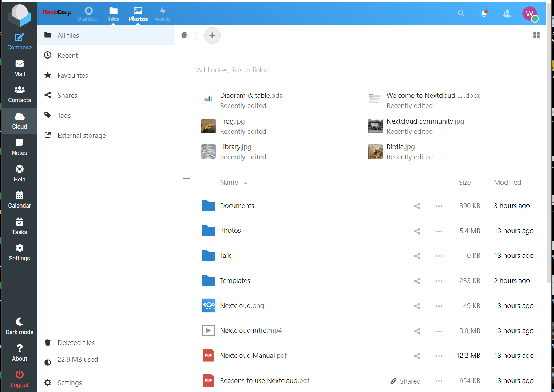
Task: Show Favourites
Action: click(106, 75)
